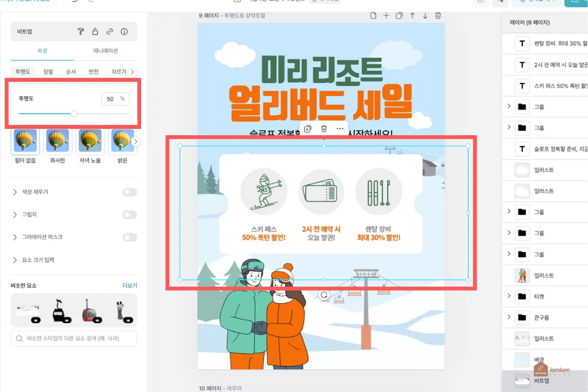The width and height of the screenshot is (588, 392).
Task: View element info via the info icon
Action: point(124,31)
